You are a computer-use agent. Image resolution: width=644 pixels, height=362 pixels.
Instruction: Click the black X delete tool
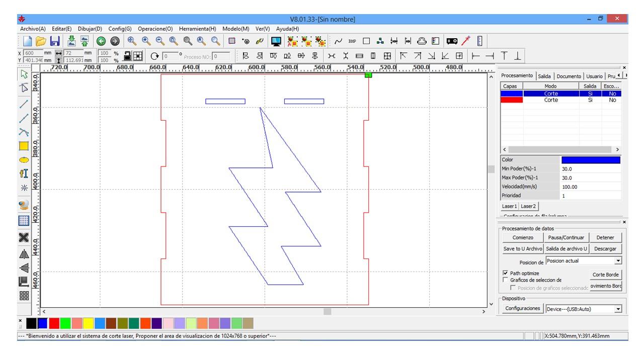pos(24,237)
